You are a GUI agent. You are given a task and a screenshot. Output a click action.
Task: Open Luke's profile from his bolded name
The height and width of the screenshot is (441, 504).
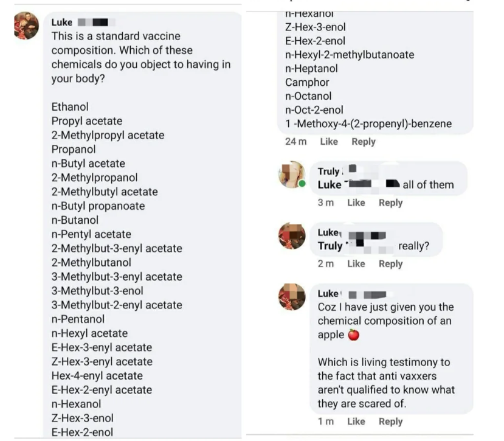[x=61, y=23]
